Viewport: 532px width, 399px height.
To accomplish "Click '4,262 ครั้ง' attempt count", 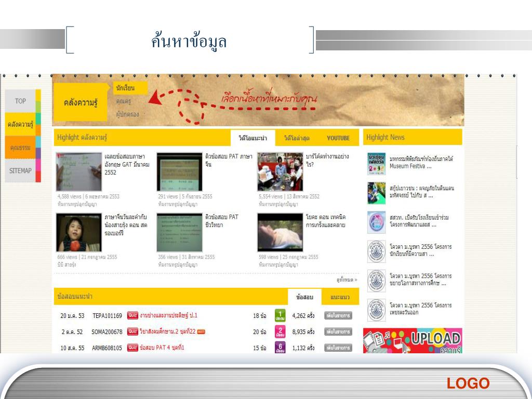I will pyautogui.click(x=303, y=315).
